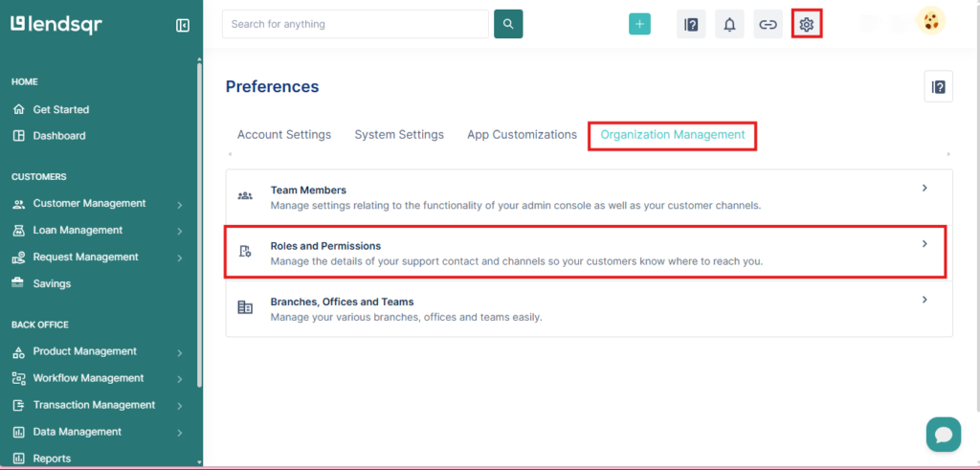Image resolution: width=980 pixels, height=470 pixels.
Task: Expand Customer Management in sidebar
Action: tap(96, 204)
